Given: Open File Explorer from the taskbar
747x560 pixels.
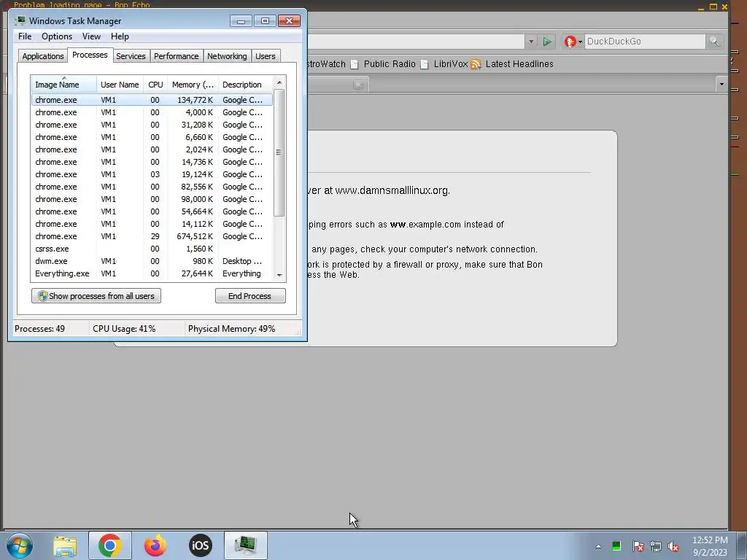Looking at the screenshot, I should (65, 545).
